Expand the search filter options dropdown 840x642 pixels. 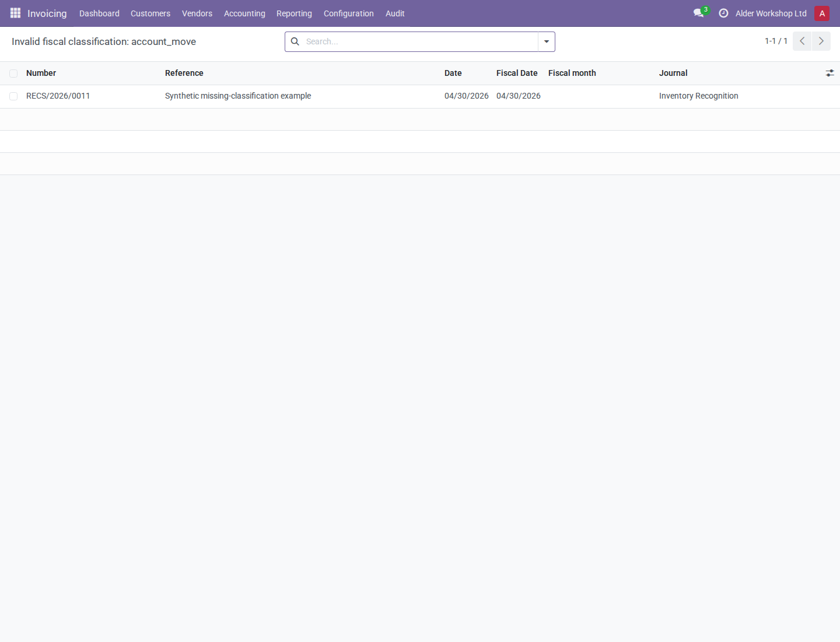click(x=547, y=41)
